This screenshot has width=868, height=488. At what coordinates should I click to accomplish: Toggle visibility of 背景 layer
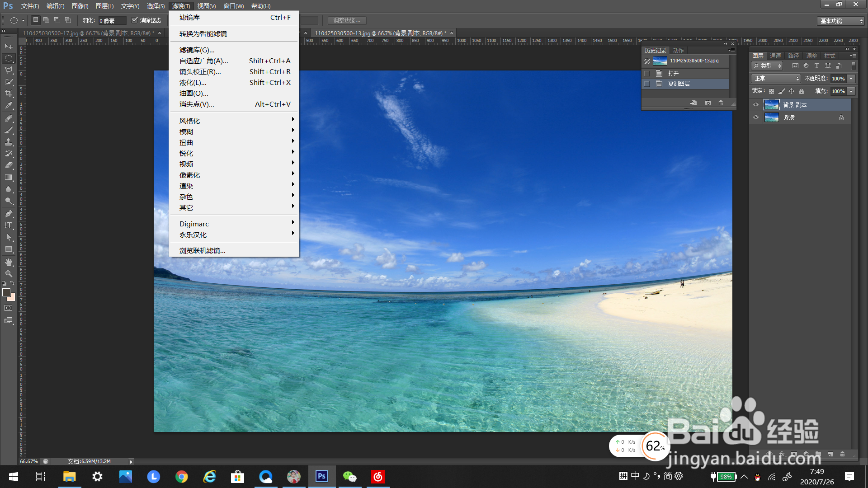(755, 117)
